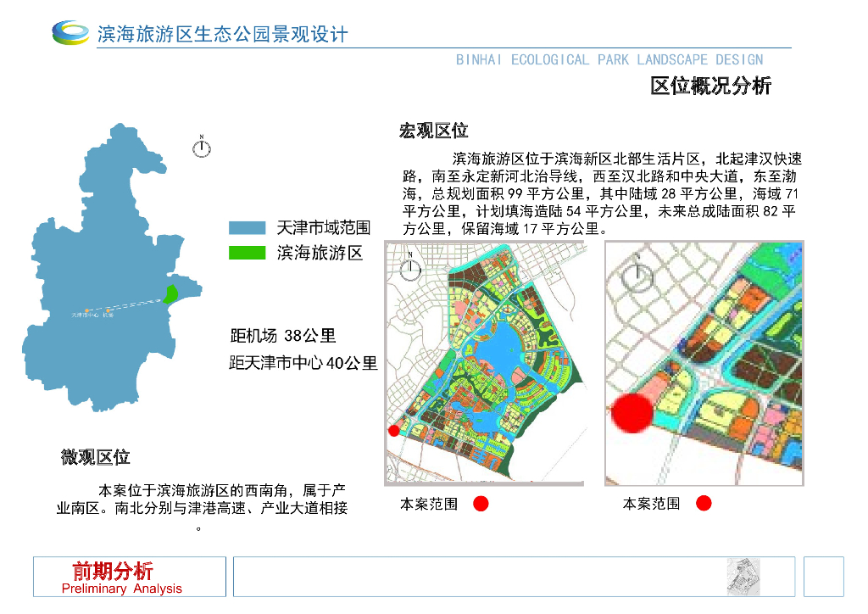Click the green tourism zone on Tianjin map
The width and height of the screenshot is (868, 614).
[170, 294]
